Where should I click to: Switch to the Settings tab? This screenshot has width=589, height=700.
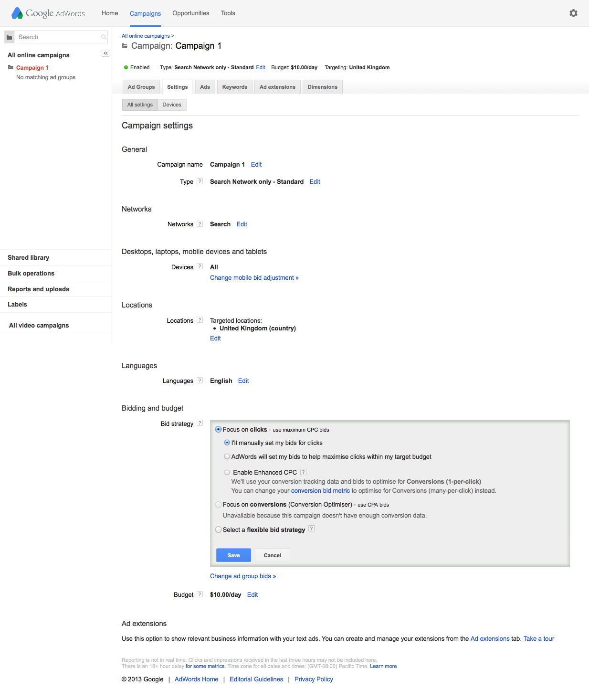pos(178,87)
